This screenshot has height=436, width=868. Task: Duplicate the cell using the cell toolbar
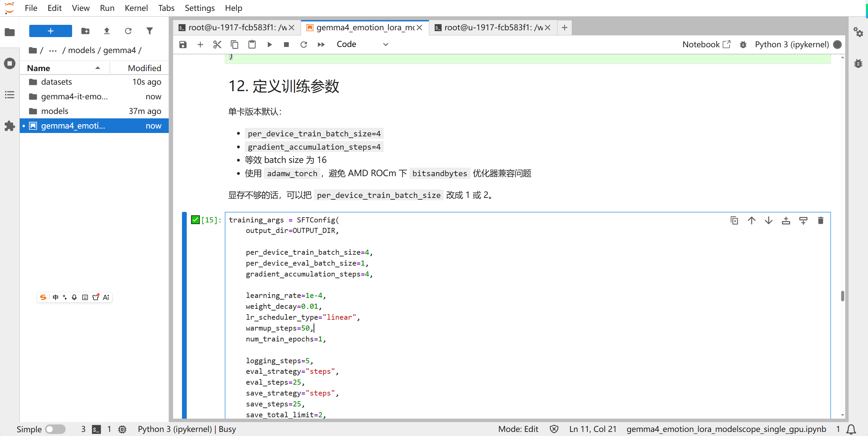734,221
